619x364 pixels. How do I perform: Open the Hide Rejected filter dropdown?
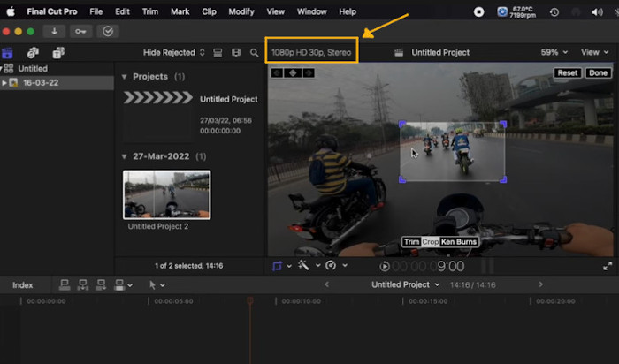[x=173, y=52]
